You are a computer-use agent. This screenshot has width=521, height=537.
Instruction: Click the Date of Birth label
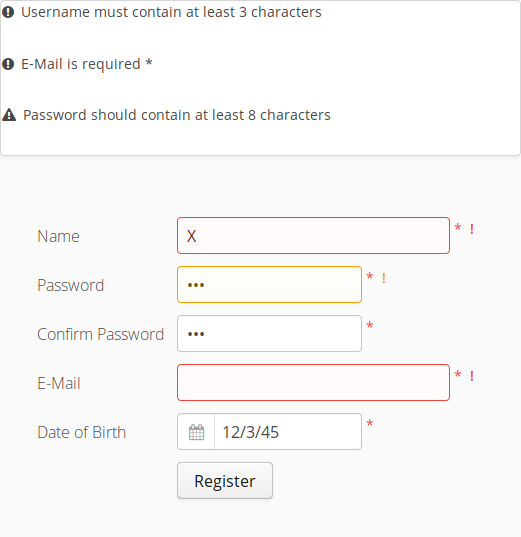click(82, 432)
